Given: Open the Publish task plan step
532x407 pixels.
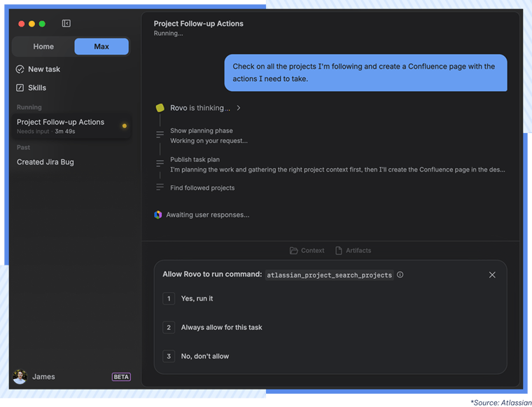Looking at the screenshot, I should coord(195,160).
